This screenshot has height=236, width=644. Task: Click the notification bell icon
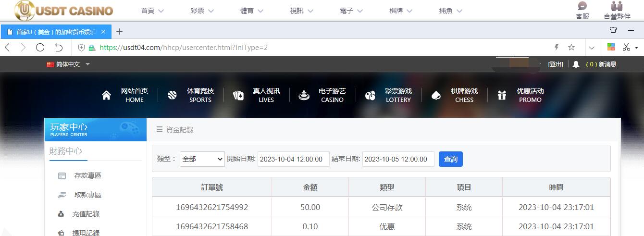point(576,64)
